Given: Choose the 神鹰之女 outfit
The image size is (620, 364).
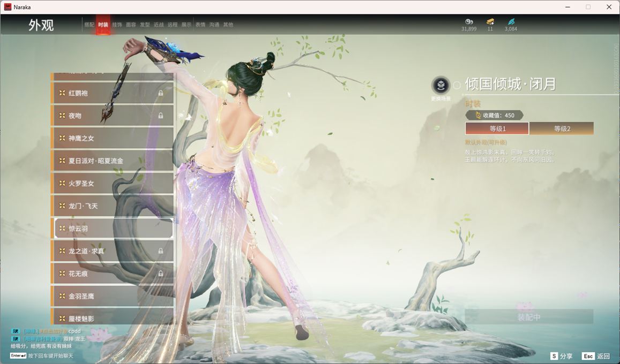Looking at the screenshot, I should click(113, 138).
